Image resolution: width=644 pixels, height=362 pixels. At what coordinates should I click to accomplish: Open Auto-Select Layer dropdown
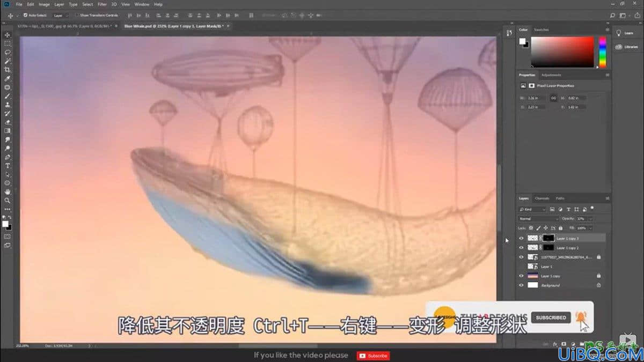[61, 16]
